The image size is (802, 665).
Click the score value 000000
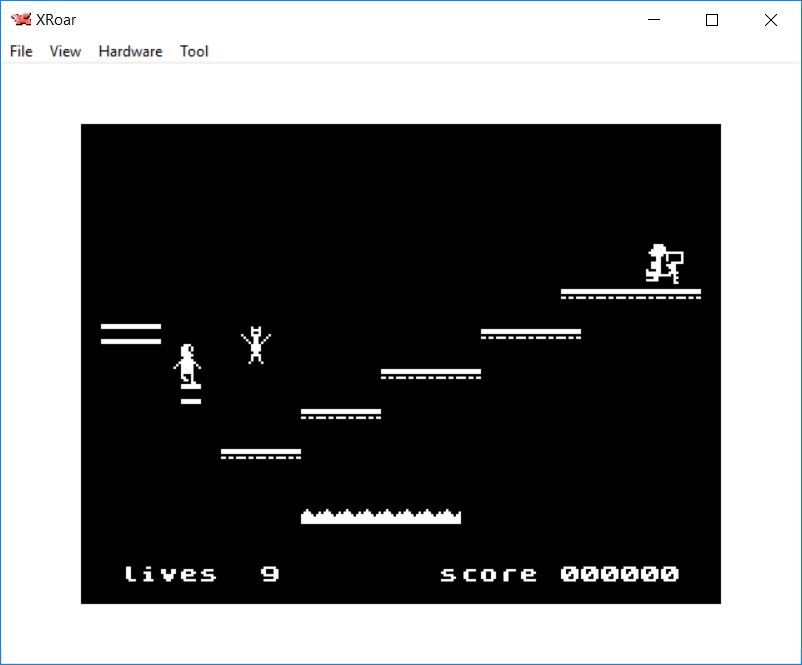619,574
